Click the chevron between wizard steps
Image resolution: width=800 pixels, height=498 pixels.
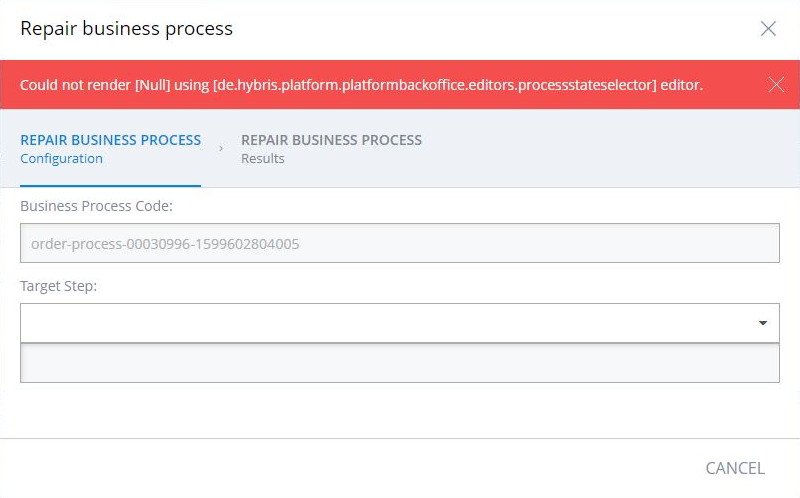[221, 148]
